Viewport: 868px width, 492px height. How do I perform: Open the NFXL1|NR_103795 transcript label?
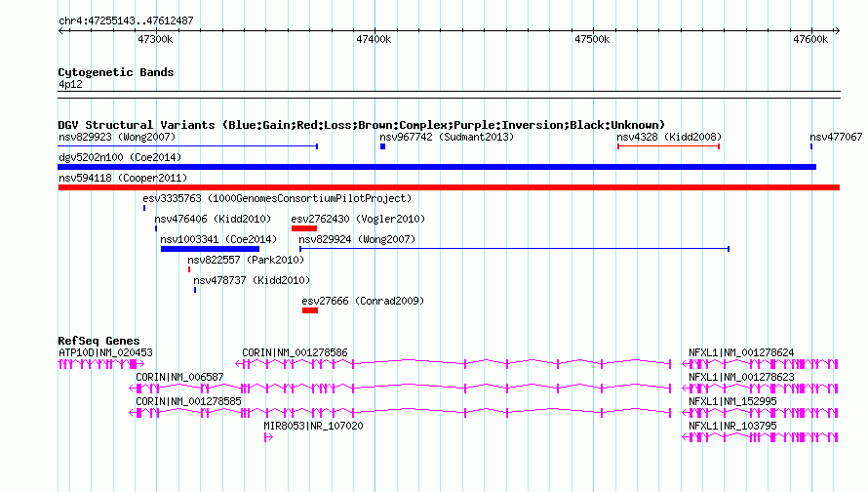[x=732, y=426]
